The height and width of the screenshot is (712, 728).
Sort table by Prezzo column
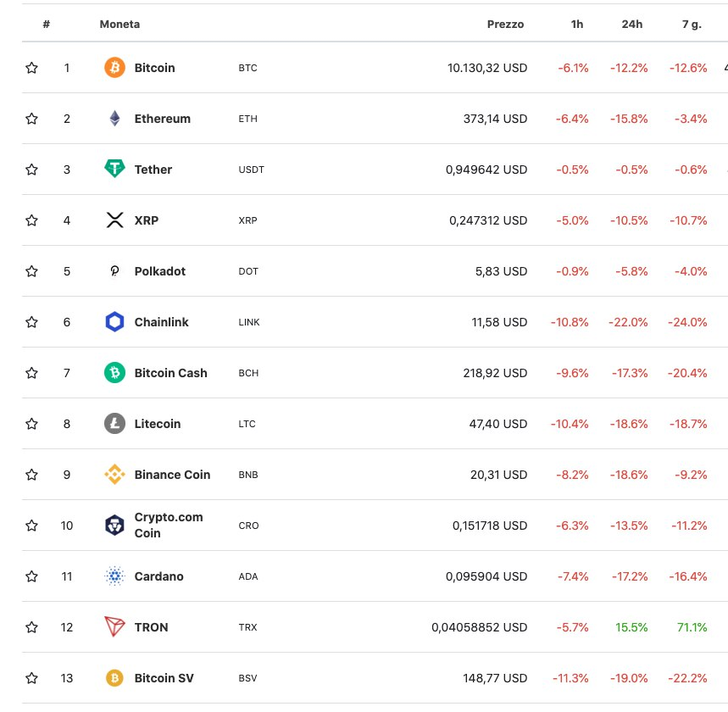tap(505, 25)
